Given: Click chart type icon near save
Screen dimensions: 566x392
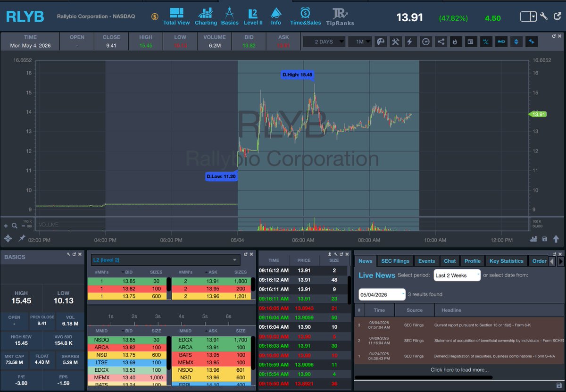Looking at the screenshot, I should 533,239.
